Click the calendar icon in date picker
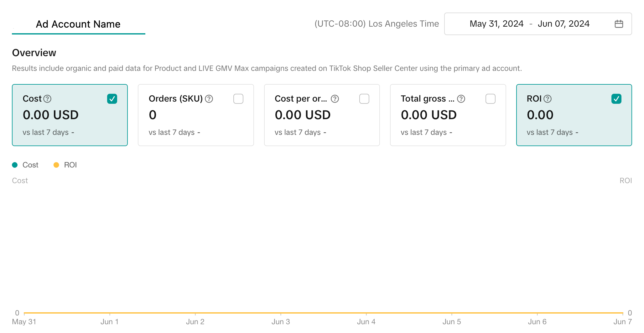This screenshot has width=644, height=333. (x=619, y=24)
